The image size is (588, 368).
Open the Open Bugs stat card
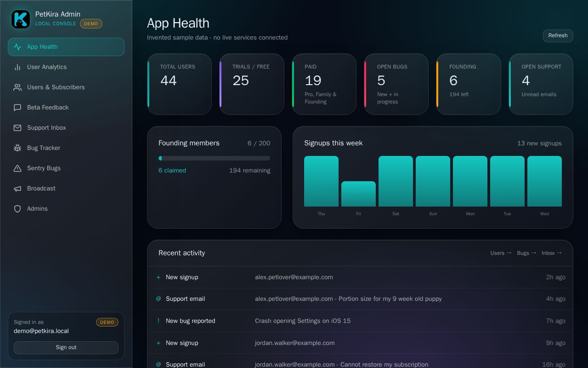point(396,84)
